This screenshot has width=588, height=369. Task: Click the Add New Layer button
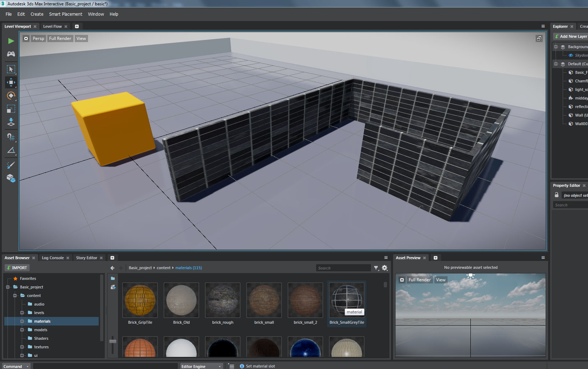[x=570, y=36]
